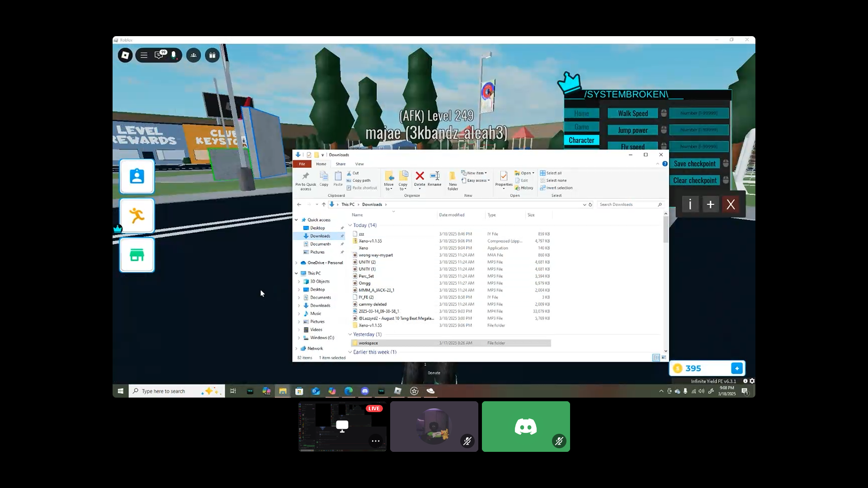
Task: Open the blue avatar ID card button
Action: (x=137, y=176)
